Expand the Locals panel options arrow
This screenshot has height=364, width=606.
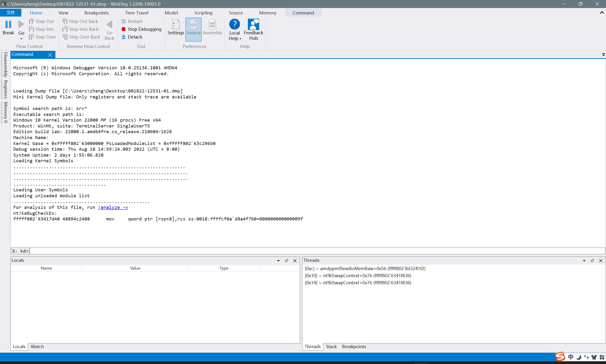click(278, 261)
